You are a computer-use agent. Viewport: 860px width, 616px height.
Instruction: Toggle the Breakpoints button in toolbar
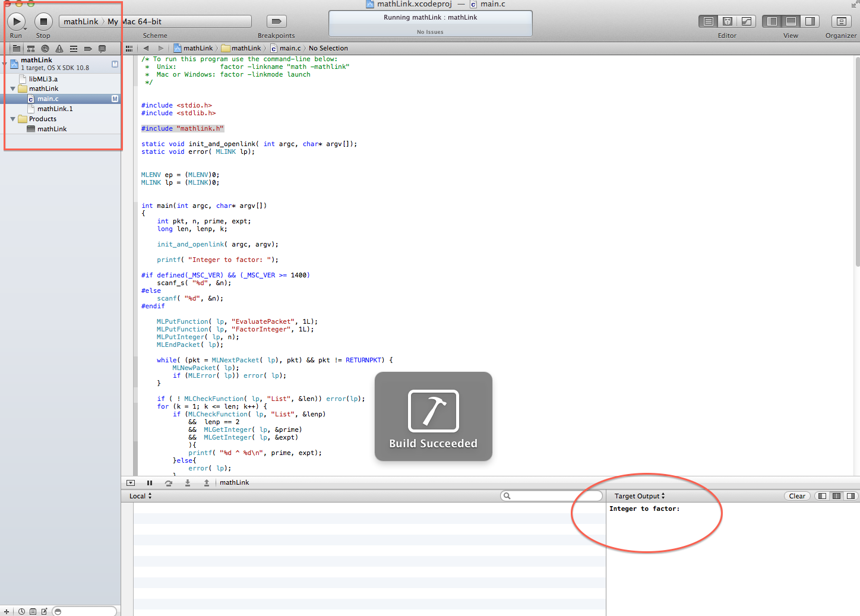coord(276,21)
